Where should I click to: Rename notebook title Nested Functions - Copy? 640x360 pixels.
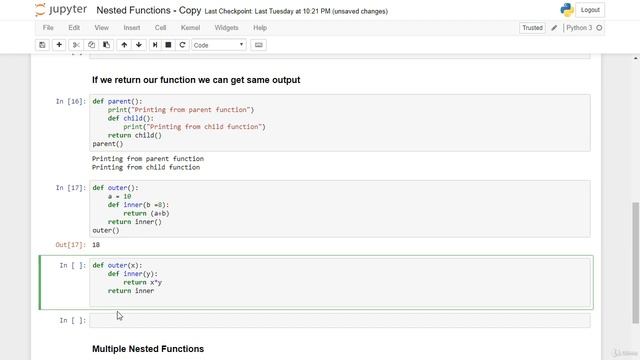tap(149, 11)
